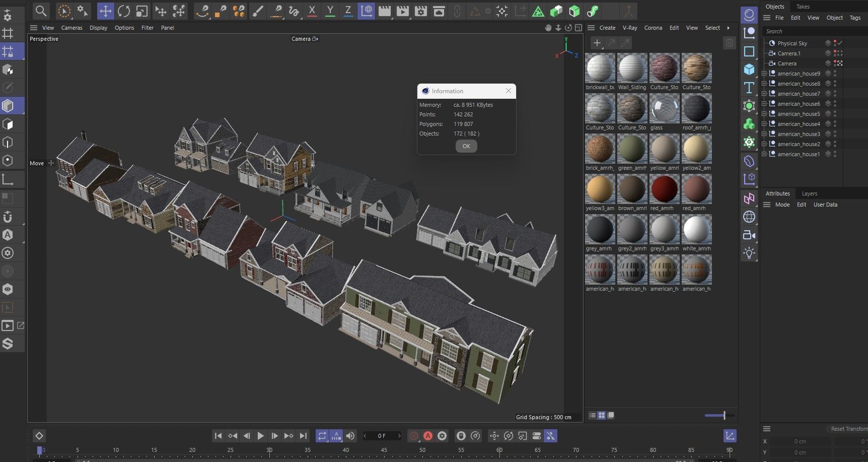Expand the american_house4 object
The width and height of the screenshot is (868, 462).
(764, 124)
